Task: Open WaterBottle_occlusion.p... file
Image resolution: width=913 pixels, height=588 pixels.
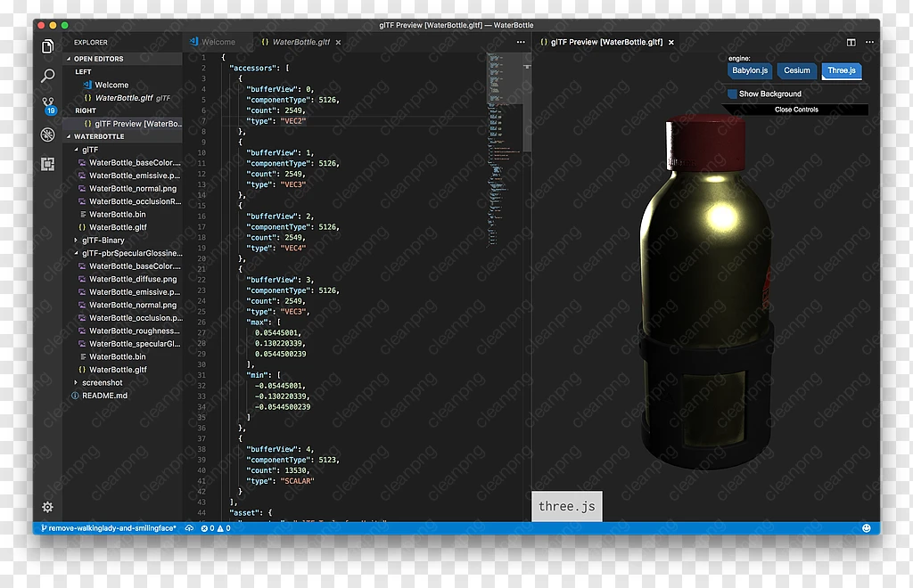Action: [x=123, y=318]
